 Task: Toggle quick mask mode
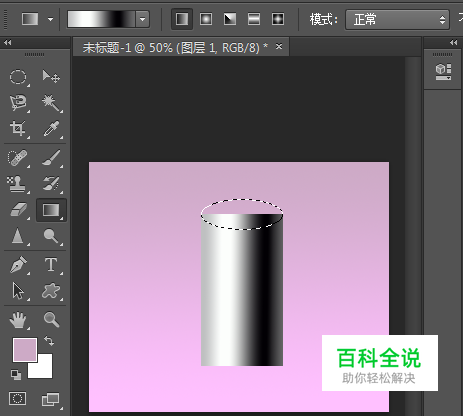(18, 398)
